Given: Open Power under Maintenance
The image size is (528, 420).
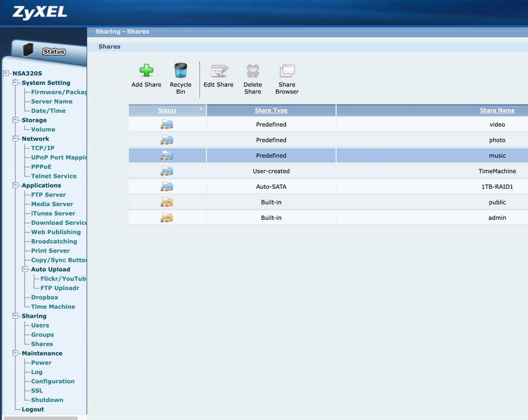Looking at the screenshot, I should coord(41,362).
